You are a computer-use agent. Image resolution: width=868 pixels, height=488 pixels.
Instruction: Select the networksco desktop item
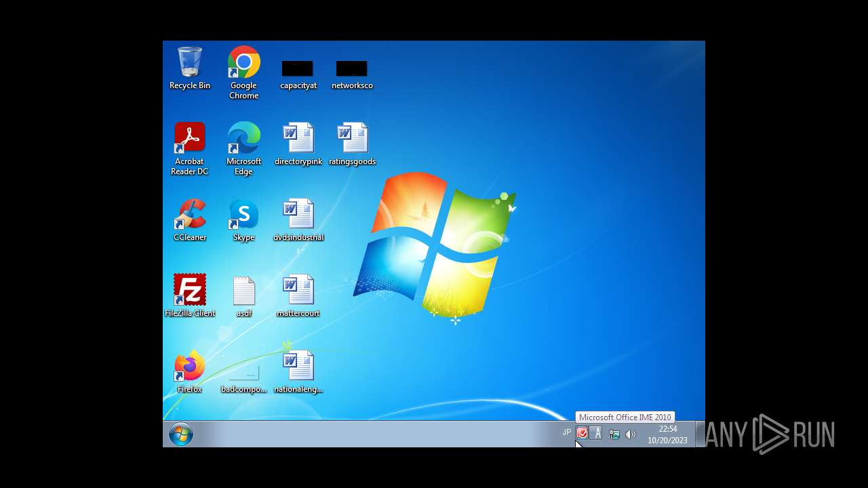(x=352, y=75)
